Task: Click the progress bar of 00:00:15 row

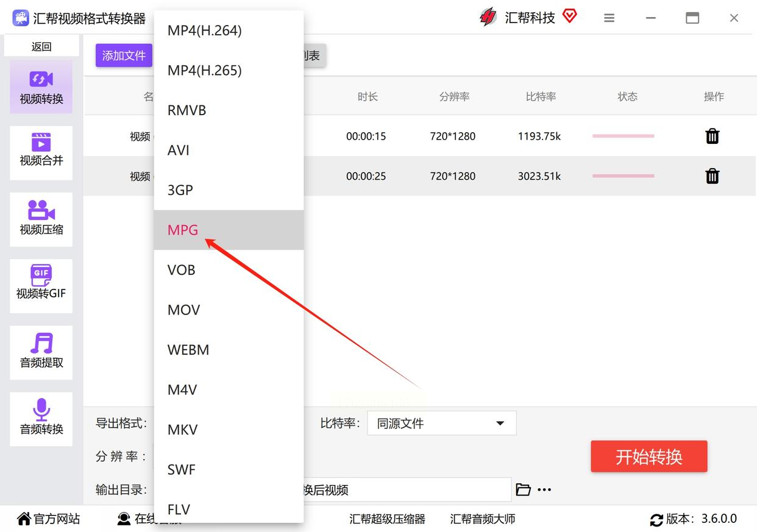Action: point(624,136)
